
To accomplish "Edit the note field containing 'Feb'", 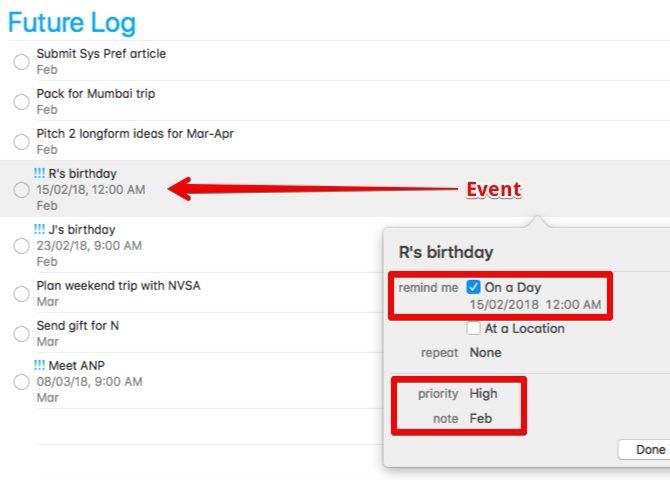I will point(481,419).
